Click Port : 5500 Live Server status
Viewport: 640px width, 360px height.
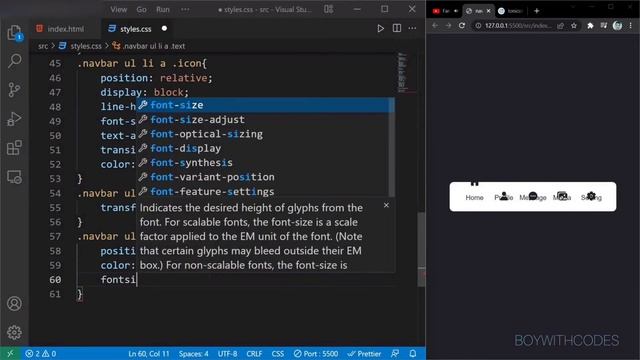point(316,353)
